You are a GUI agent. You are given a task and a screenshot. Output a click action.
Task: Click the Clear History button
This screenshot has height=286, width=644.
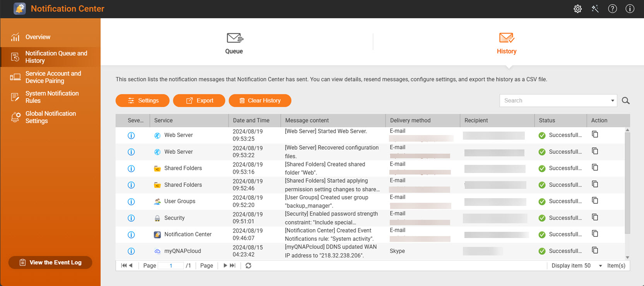pos(260,101)
